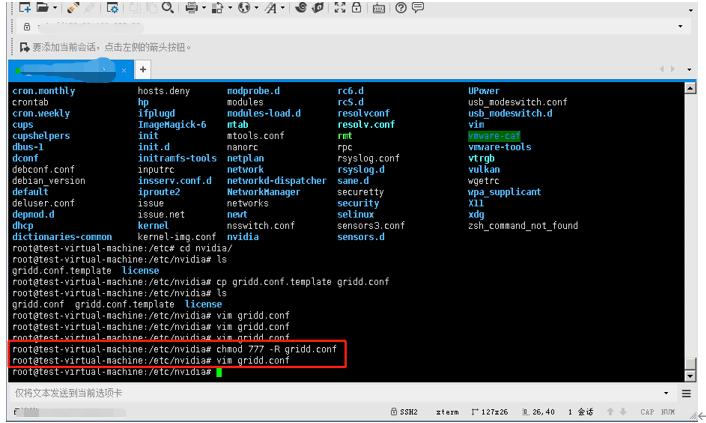Screen dimensions: 706x423
Task: Expand the address bar dropdown at right
Action: tap(681, 26)
